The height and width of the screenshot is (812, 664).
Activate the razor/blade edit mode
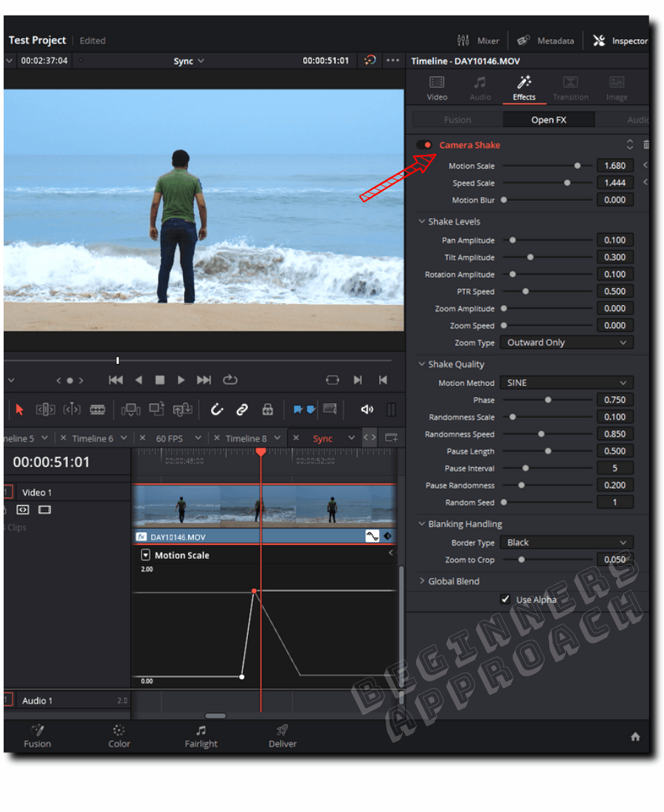pyautogui.click(x=99, y=409)
